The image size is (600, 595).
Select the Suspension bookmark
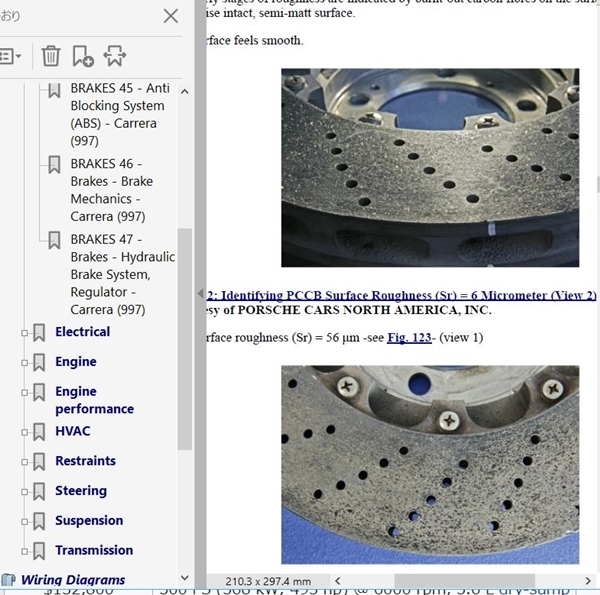(x=89, y=521)
